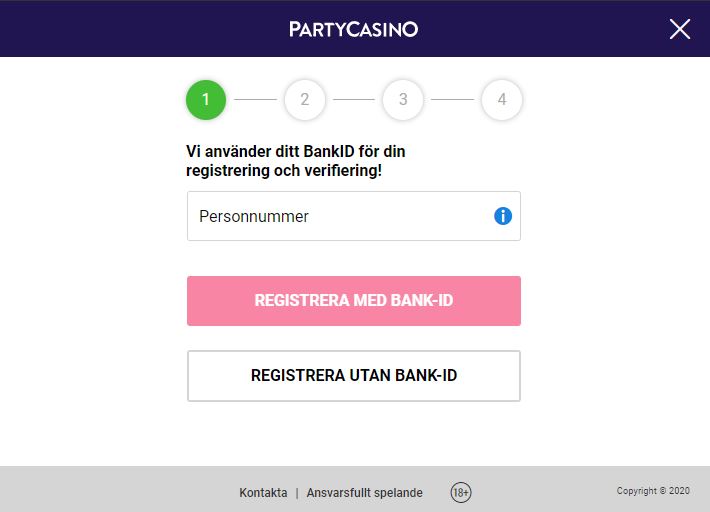This screenshot has width=710, height=512.
Task: Click Registrera med Bank-ID button
Action: click(x=354, y=301)
